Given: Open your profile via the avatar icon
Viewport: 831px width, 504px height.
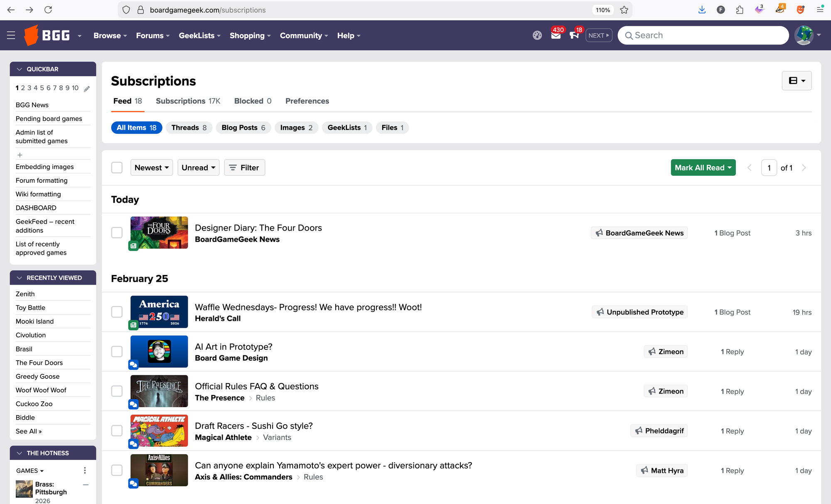Looking at the screenshot, I should click(x=804, y=35).
